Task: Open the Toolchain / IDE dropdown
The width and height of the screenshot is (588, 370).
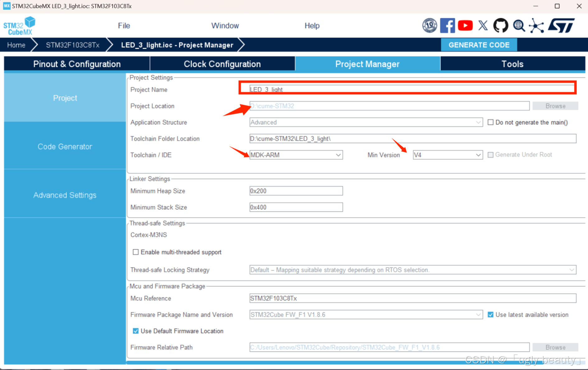Action: pyautogui.click(x=296, y=155)
